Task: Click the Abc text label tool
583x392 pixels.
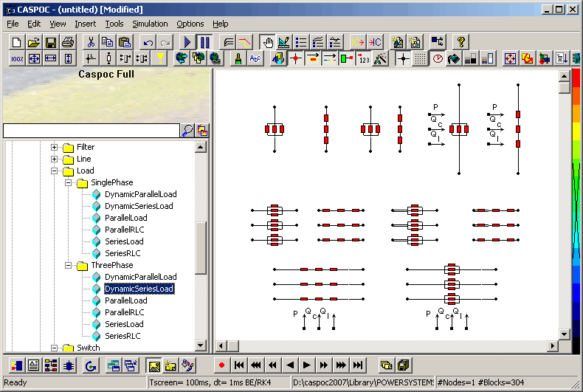Action: point(255,58)
